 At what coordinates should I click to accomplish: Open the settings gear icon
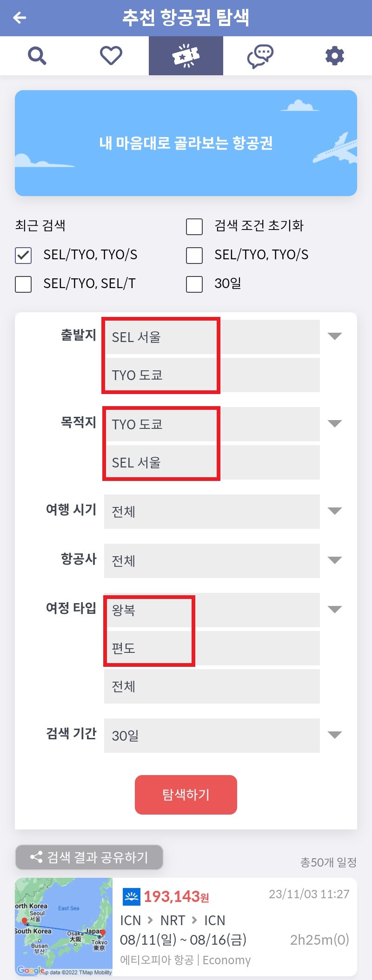(334, 55)
